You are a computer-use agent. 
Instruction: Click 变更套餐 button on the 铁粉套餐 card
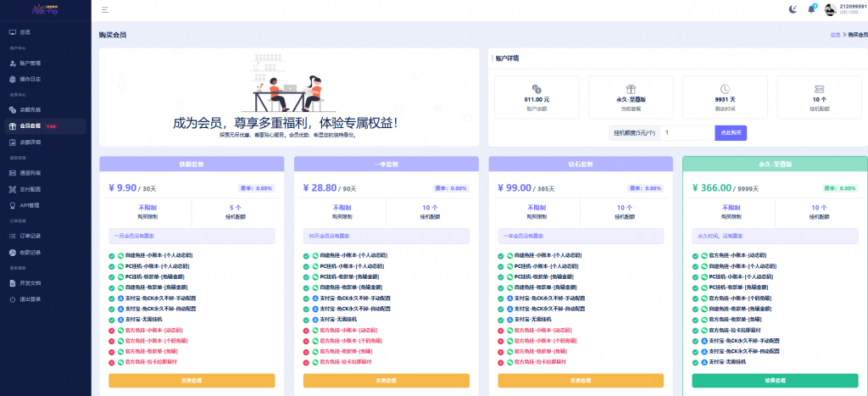pyautogui.click(x=192, y=381)
